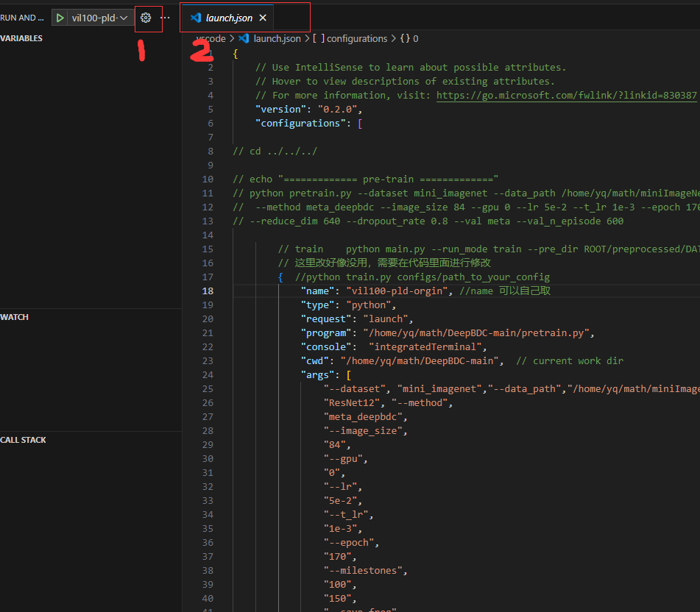The height and width of the screenshot is (612, 700).
Task: Collapse the VARIABLES section
Action: 21,38
